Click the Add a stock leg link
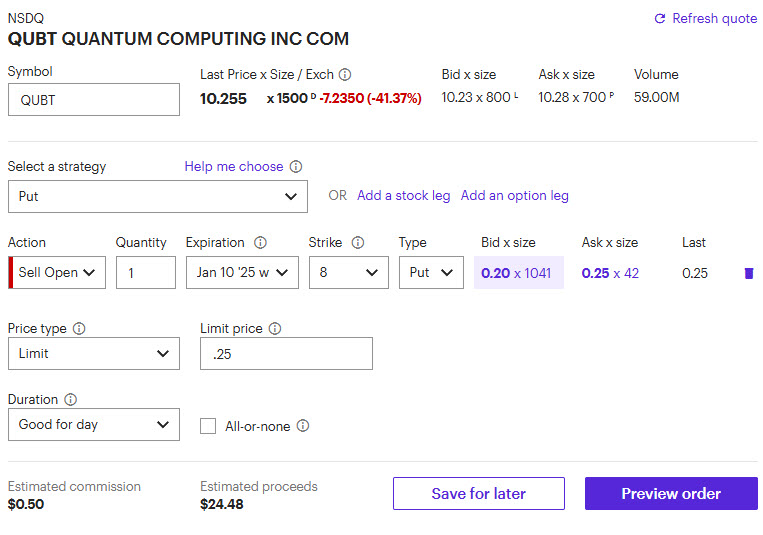 403,196
